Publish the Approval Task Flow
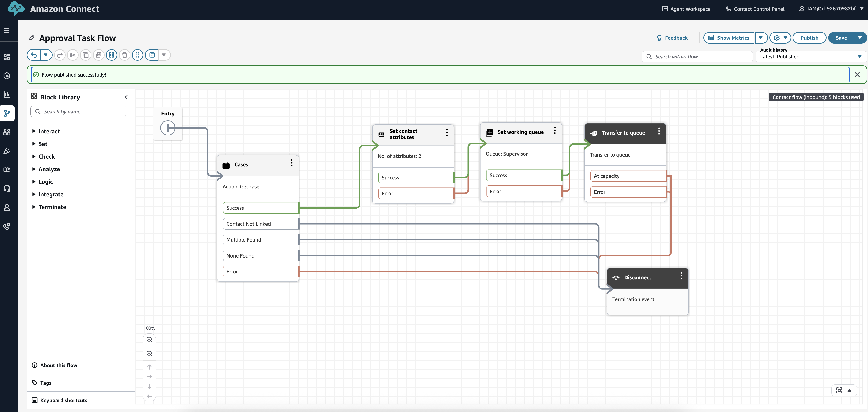Viewport: 868px width, 412px height. pos(809,38)
